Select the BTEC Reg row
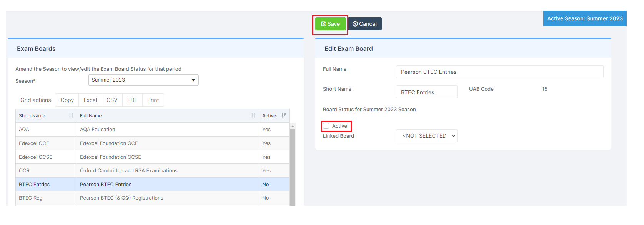 click(x=152, y=198)
